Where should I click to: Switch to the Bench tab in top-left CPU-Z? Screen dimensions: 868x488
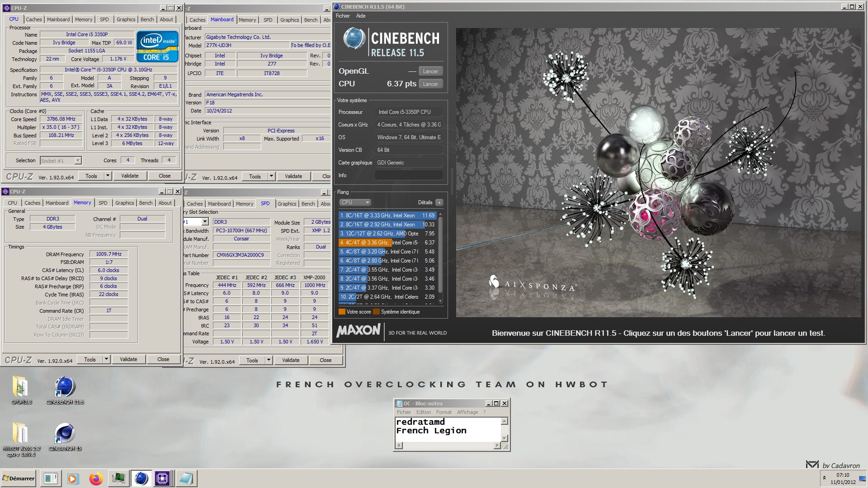point(147,19)
